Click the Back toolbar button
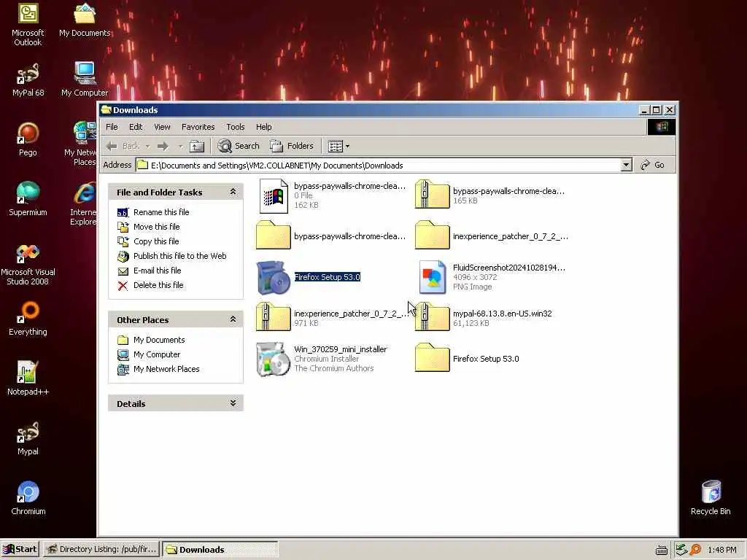747x560 pixels. point(123,146)
